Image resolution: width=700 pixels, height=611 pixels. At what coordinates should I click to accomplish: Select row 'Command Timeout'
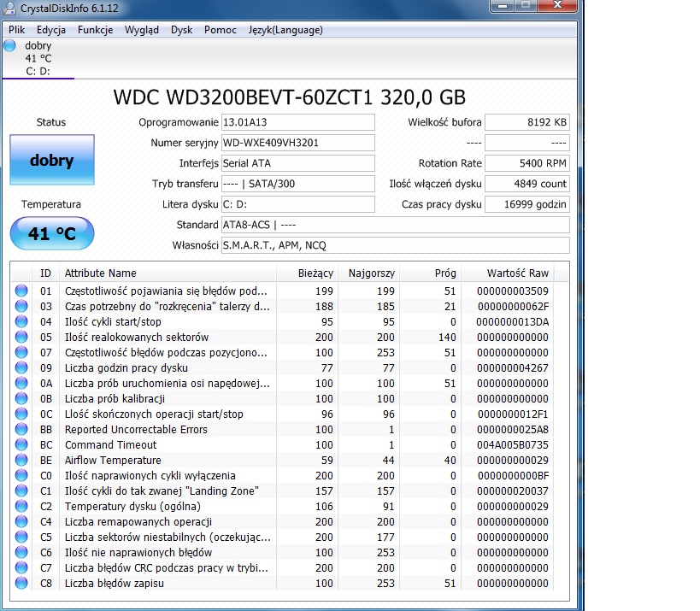(283, 445)
